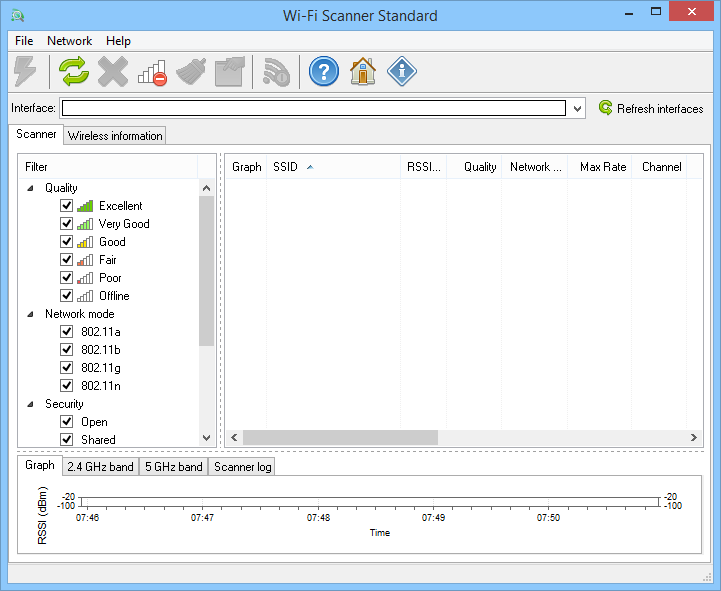Viewport: 721px width, 591px height.
Task: Open the File menu
Action: click(x=24, y=41)
